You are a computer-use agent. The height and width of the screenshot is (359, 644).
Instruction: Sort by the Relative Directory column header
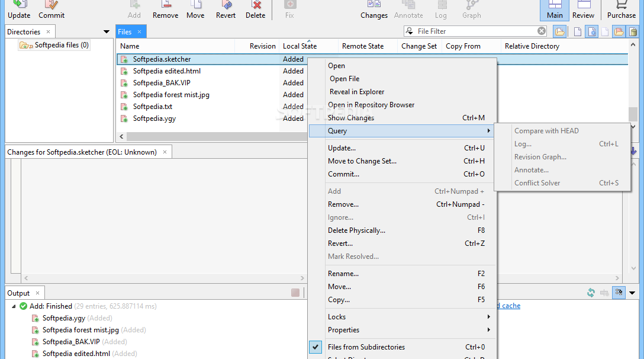pos(564,46)
